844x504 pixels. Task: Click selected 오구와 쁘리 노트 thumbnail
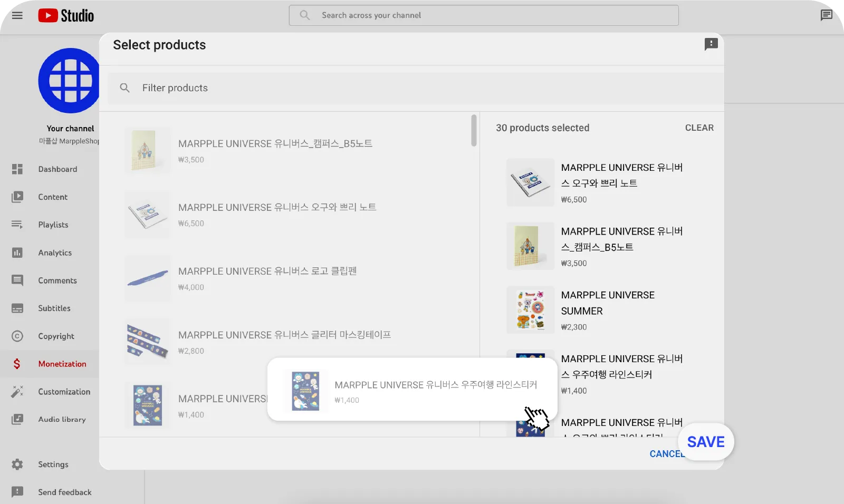pos(530,182)
